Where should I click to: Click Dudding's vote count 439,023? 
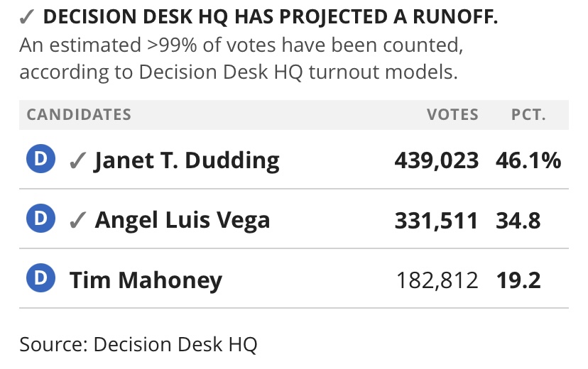pyautogui.click(x=437, y=160)
